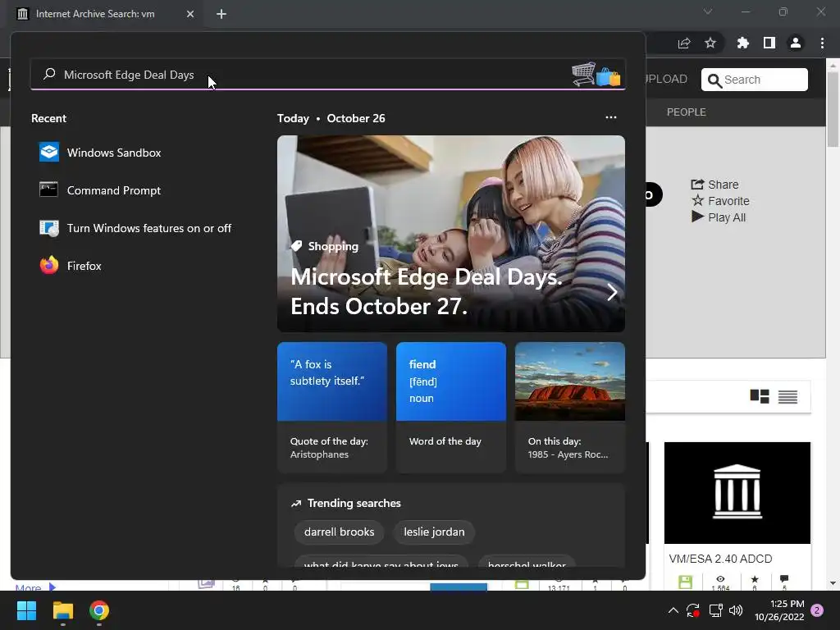Click Share link on Archive page

coord(714,185)
